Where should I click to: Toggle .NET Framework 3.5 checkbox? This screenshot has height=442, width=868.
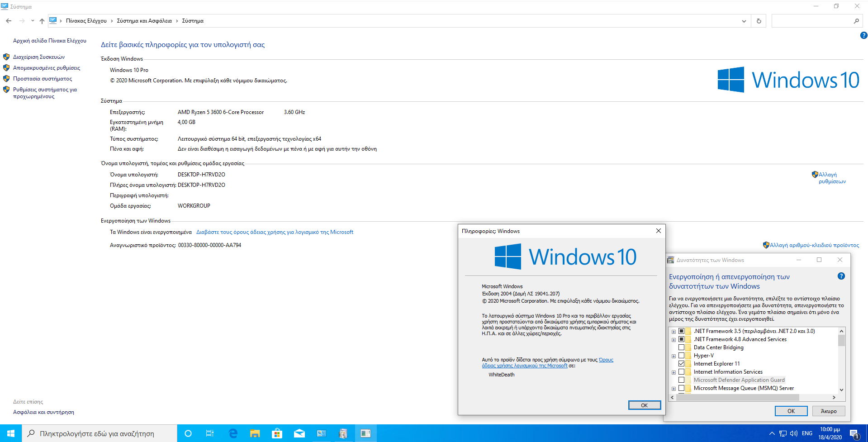681,331
